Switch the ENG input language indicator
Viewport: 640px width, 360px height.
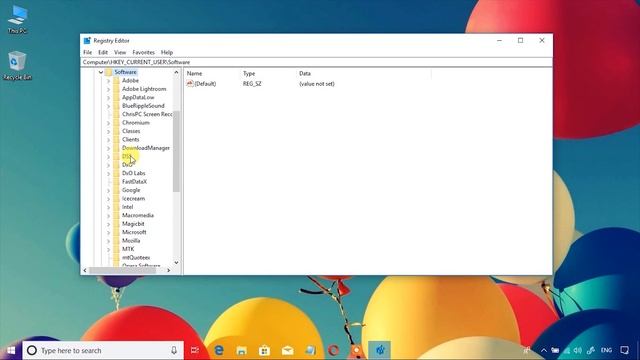point(607,350)
